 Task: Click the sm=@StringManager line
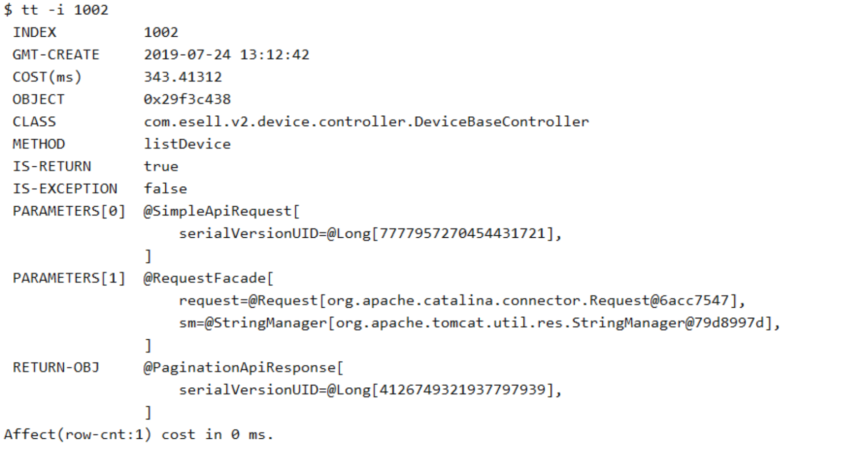(x=479, y=323)
